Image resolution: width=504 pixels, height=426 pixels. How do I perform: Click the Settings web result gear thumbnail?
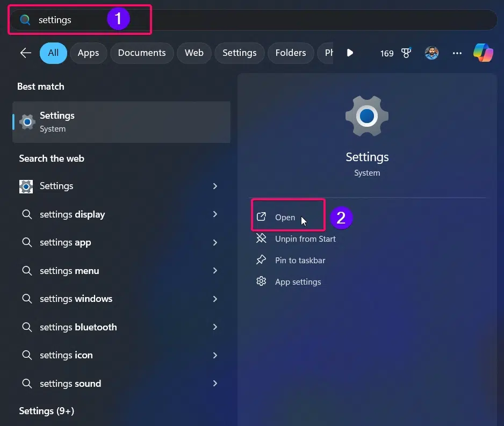click(26, 186)
